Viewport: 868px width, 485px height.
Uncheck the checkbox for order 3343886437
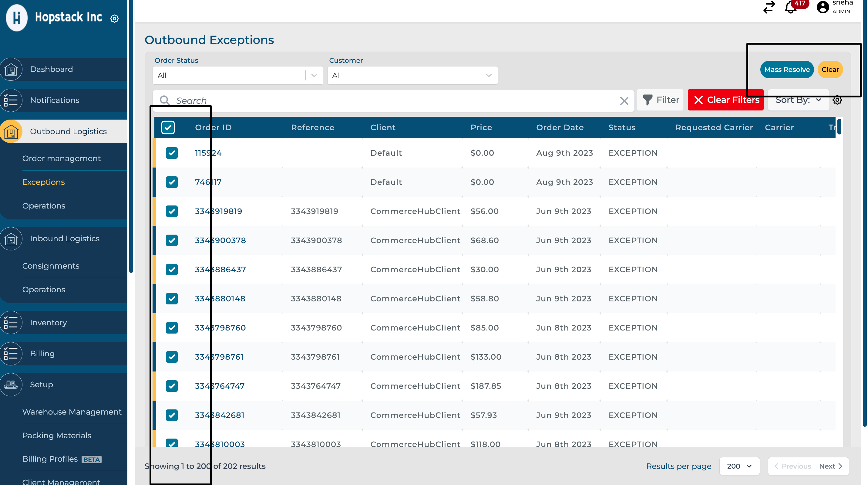pos(172,270)
